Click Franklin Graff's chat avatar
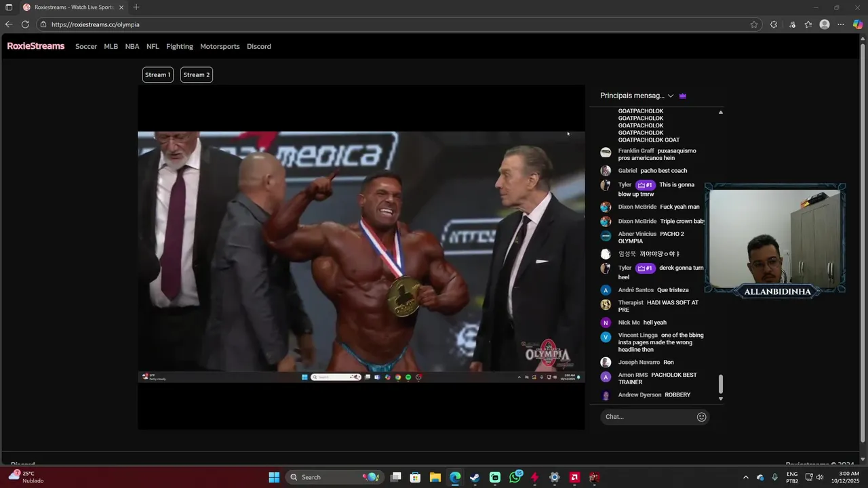868x488 pixels. coord(606,152)
